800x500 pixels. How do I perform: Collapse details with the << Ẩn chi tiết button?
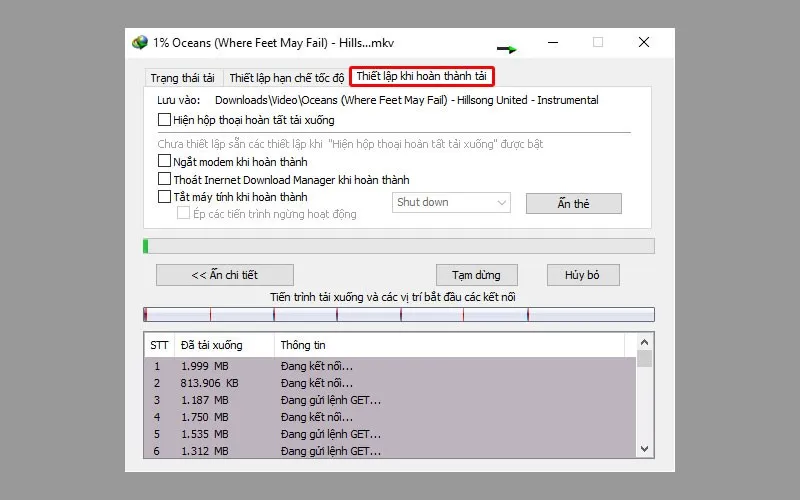click(x=224, y=275)
